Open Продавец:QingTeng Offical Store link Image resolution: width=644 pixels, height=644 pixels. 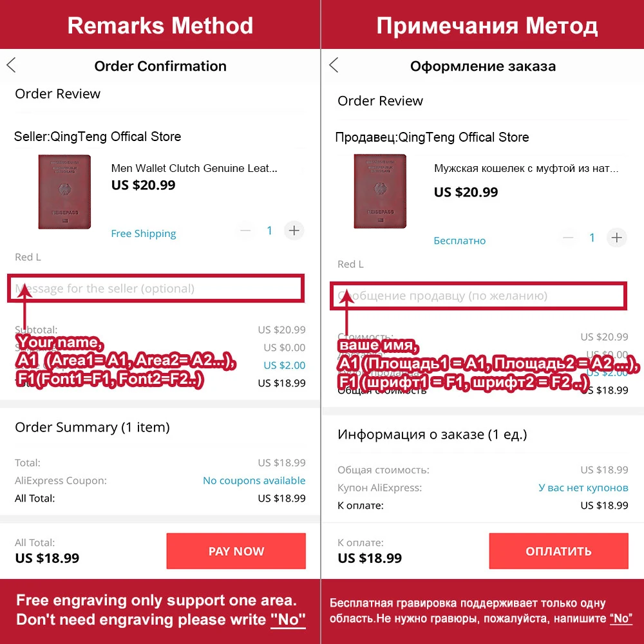[x=431, y=137]
